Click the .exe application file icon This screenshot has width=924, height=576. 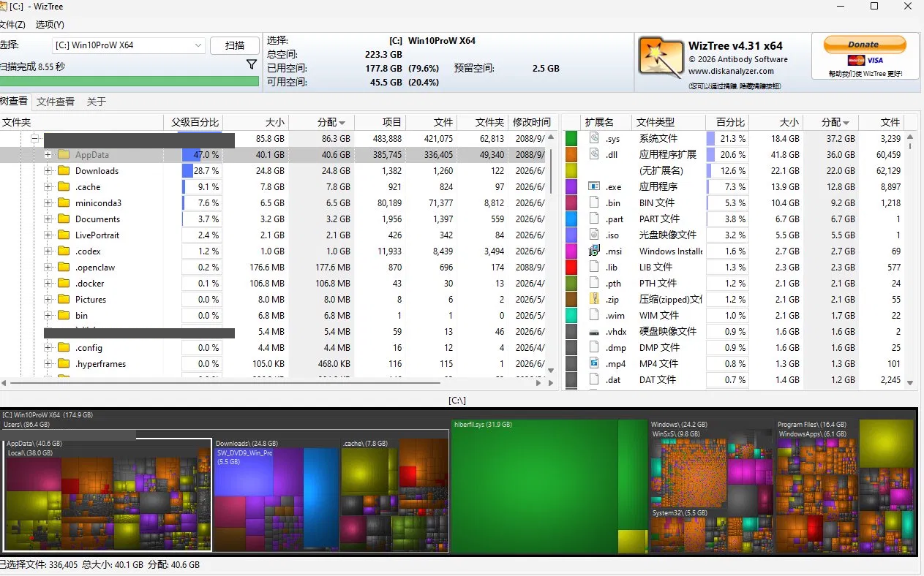(594, 187)
